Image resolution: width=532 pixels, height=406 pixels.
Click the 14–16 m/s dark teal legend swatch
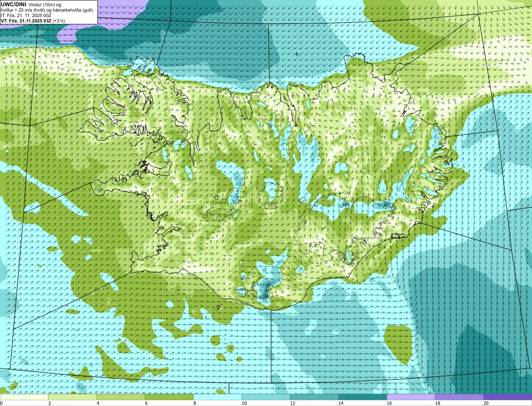[362, 397]
